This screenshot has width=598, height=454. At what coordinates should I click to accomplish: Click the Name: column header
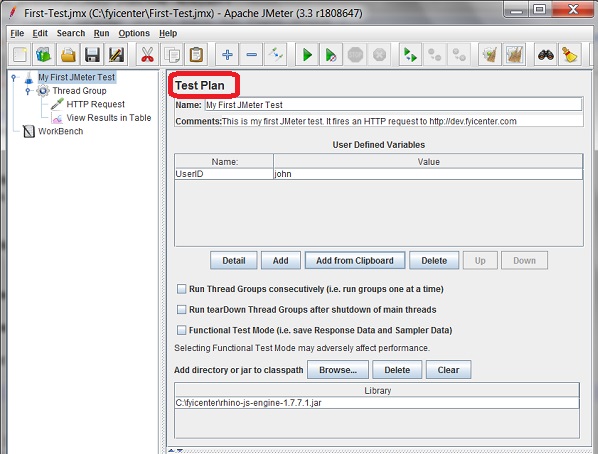(224, 162)
